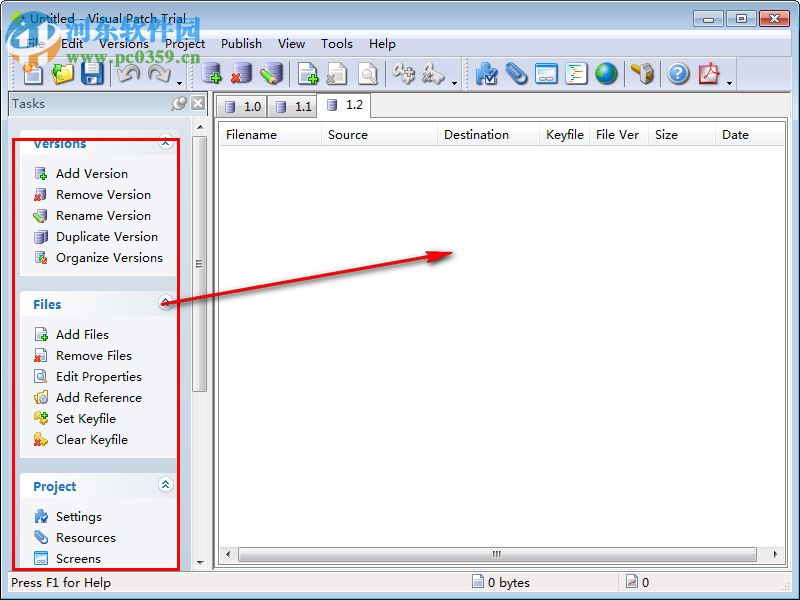Screen dimensions: 800x600
Task: Open Screens under Project tasks
Action: click(78, 559)
